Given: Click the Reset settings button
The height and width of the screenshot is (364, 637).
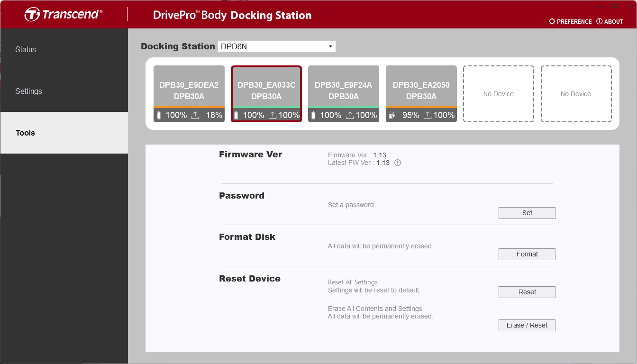Looking at the screenshot, I should pyautogui.click(x=527, y=292).
